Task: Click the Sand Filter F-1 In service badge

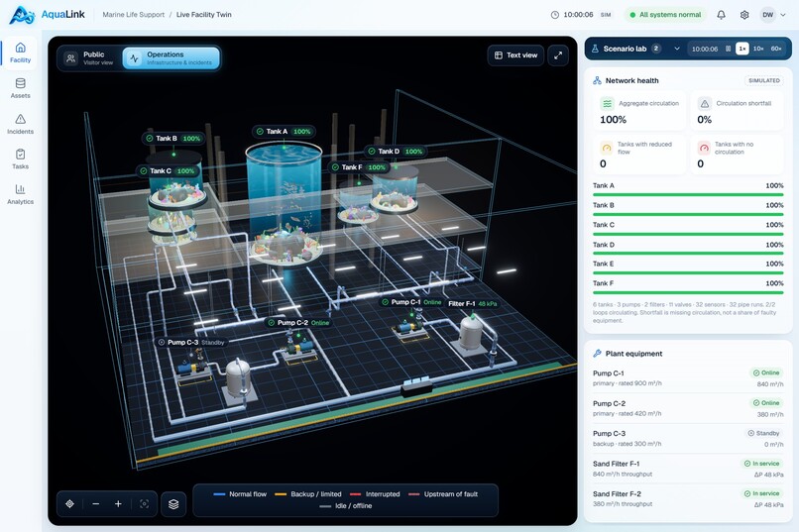Action: click(761, 464)
